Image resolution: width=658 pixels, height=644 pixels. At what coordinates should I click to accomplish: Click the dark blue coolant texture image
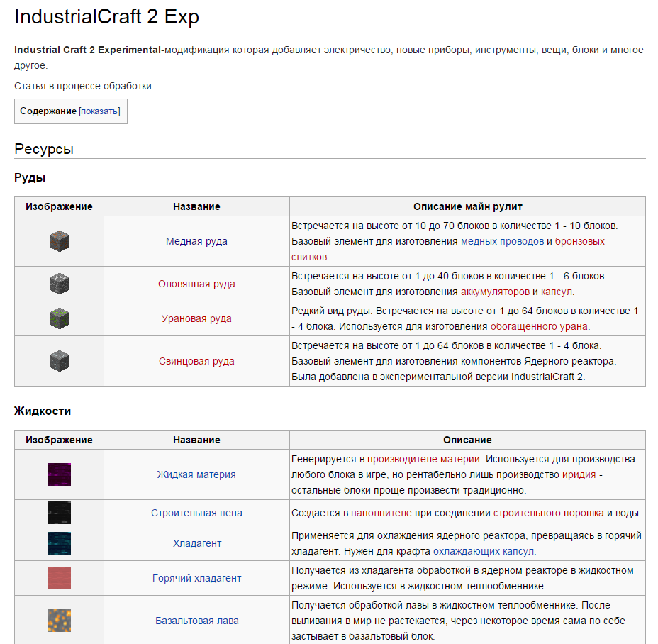point(60,543)
